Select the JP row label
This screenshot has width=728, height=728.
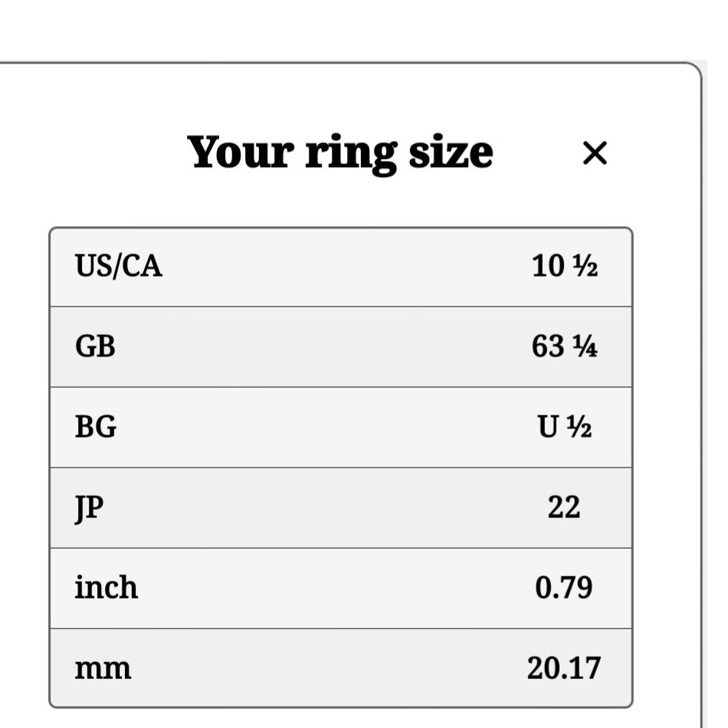coord(89,509)
